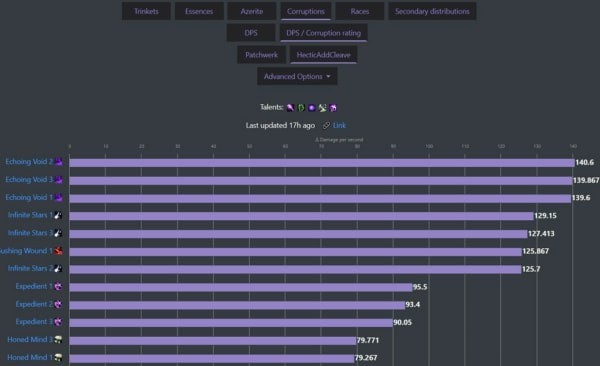Click the Echoing Void 2 spell icon

(59, 162)
